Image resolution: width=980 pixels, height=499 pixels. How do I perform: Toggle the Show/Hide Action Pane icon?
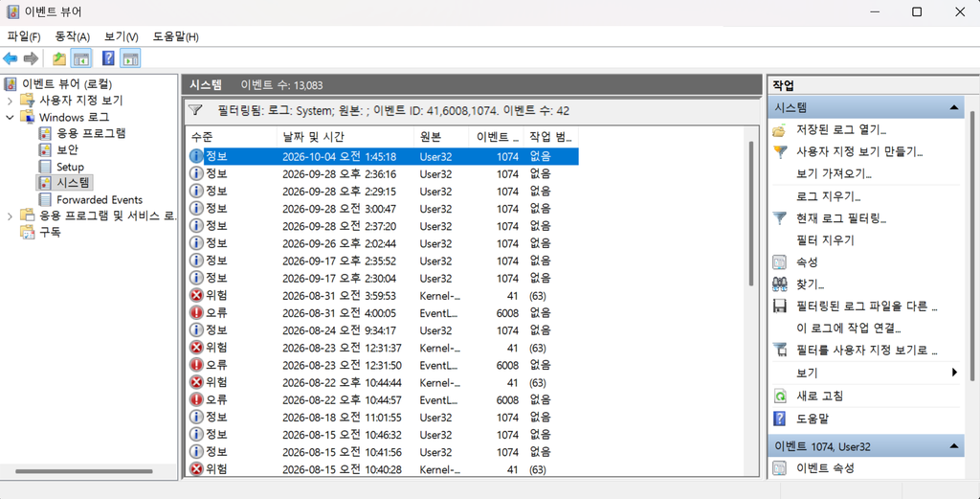130,58
